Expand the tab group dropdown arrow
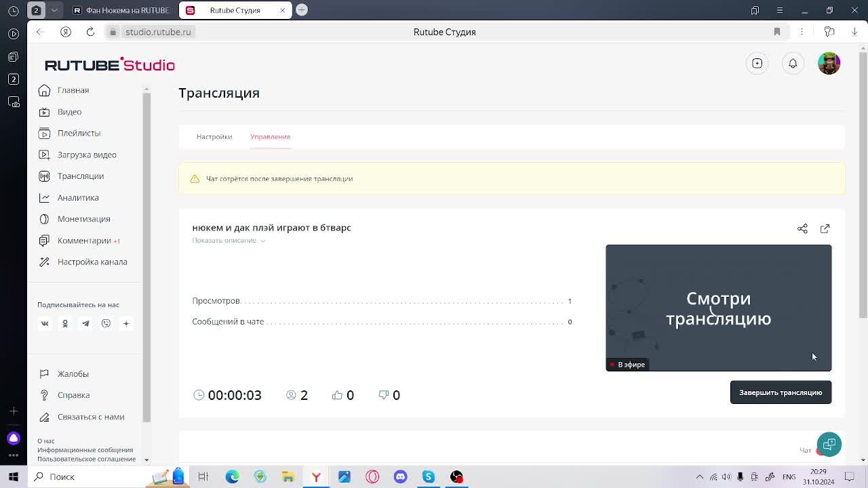The height and width of the screenshot is (488, 868). click(x=54, y=10)
